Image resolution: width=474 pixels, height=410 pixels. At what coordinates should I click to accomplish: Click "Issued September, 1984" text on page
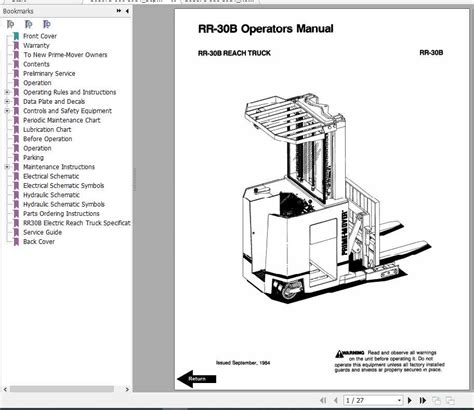click(x=243, y=363)
